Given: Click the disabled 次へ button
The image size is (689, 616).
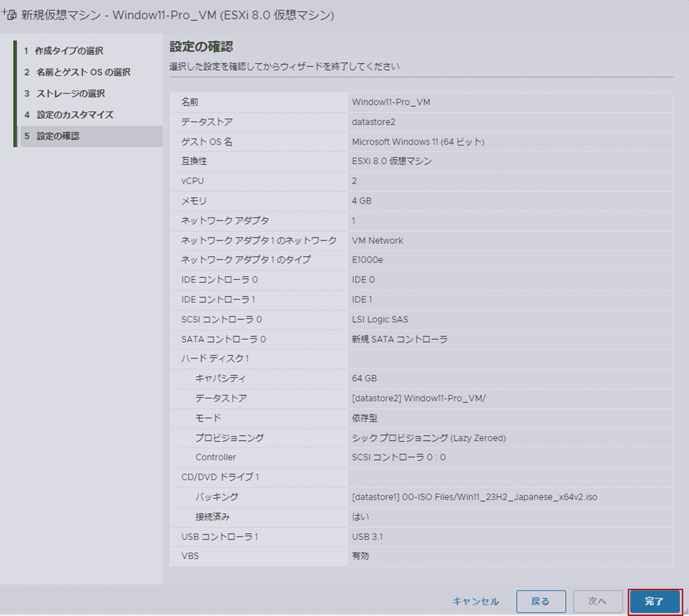Looking at the screenshot, I should (597, 601).
